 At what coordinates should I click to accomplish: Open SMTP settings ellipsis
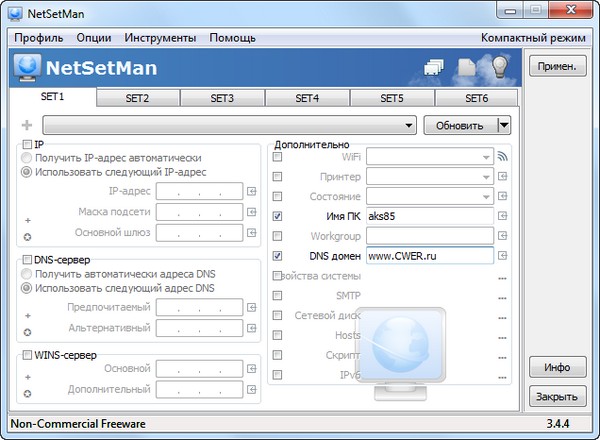click(x=502, y=298)
